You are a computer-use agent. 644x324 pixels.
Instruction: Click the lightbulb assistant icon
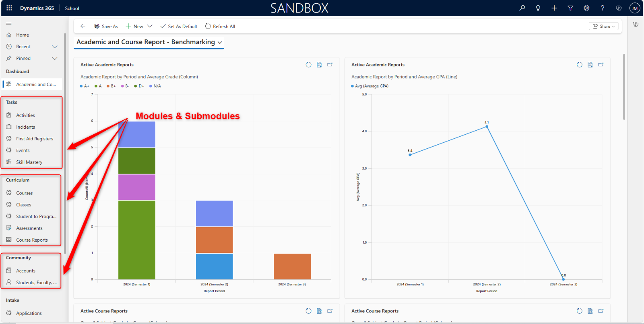(x=538, y=8)
